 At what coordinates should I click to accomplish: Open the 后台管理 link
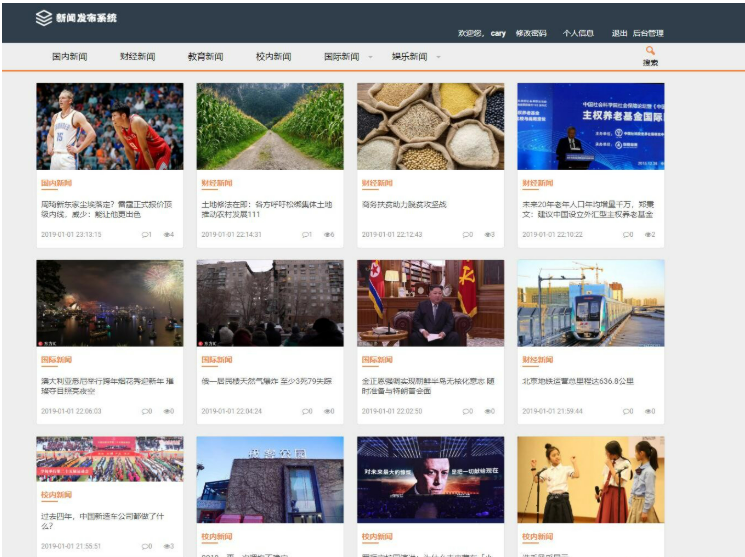(648, 33)
